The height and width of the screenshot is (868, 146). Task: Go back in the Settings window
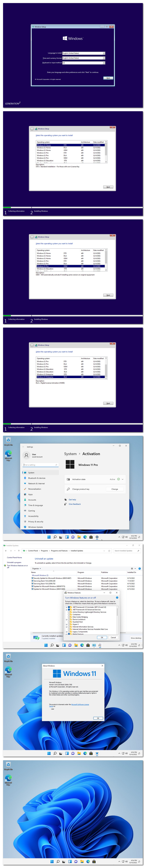point(23,447)
